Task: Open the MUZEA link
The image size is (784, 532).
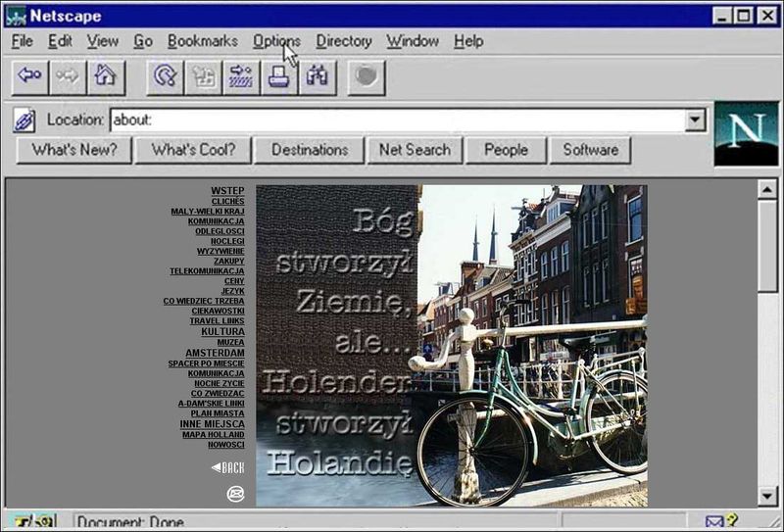Action: 231,343
